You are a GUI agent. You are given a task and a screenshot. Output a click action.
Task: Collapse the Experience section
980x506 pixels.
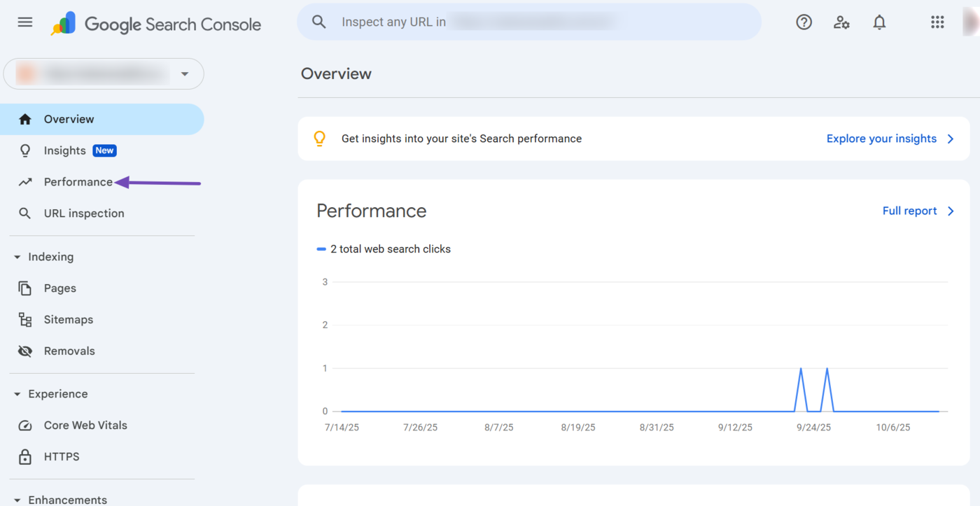click(x=17, y=394)
